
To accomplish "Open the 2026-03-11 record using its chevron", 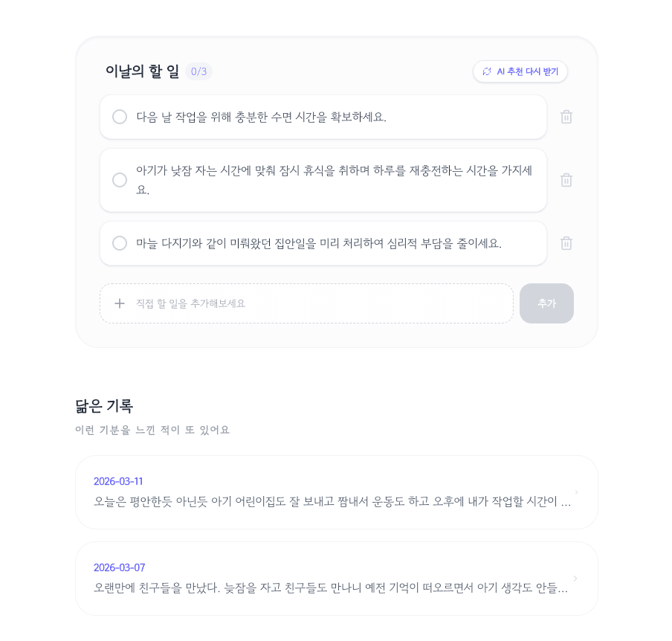I will [576, 492].
